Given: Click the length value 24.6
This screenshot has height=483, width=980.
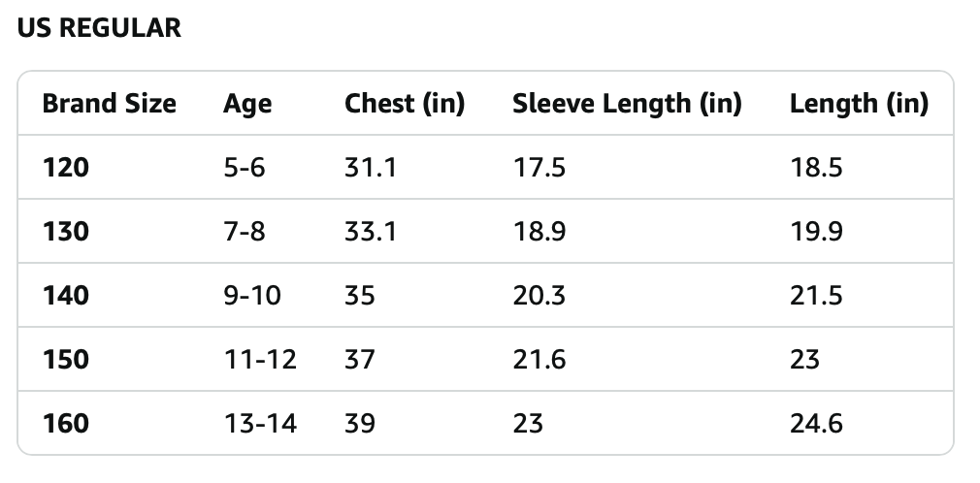Looking at the screenshot, I should point(816,423).
